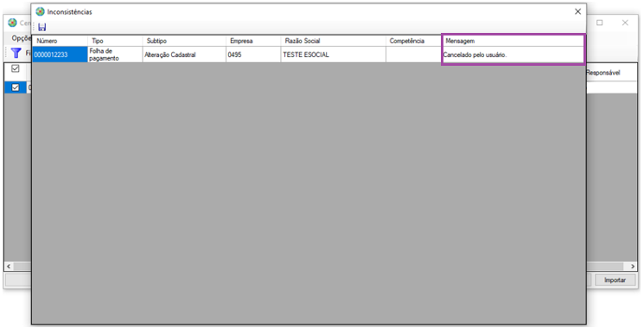Select the 0495 empresa cell
Image resolution: width=644 pixels, height=328 pixels.
(x=253, y=55)
